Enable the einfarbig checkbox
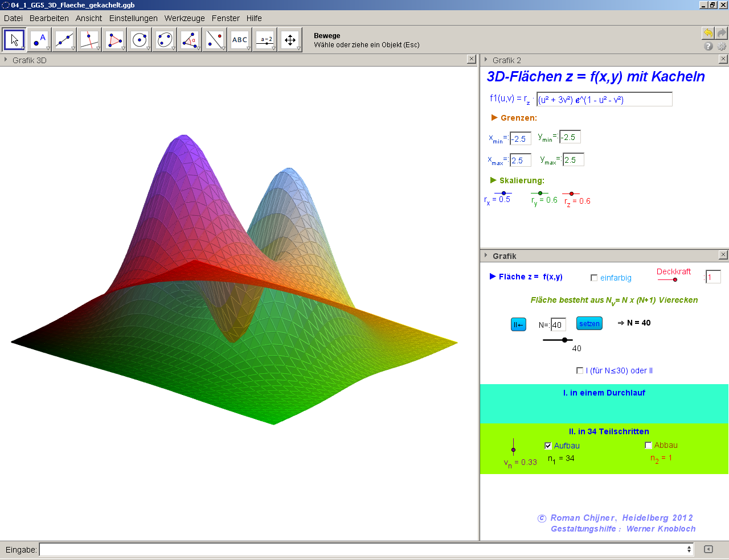The height and width of the screenshot is (560, 729). (594, 278)
